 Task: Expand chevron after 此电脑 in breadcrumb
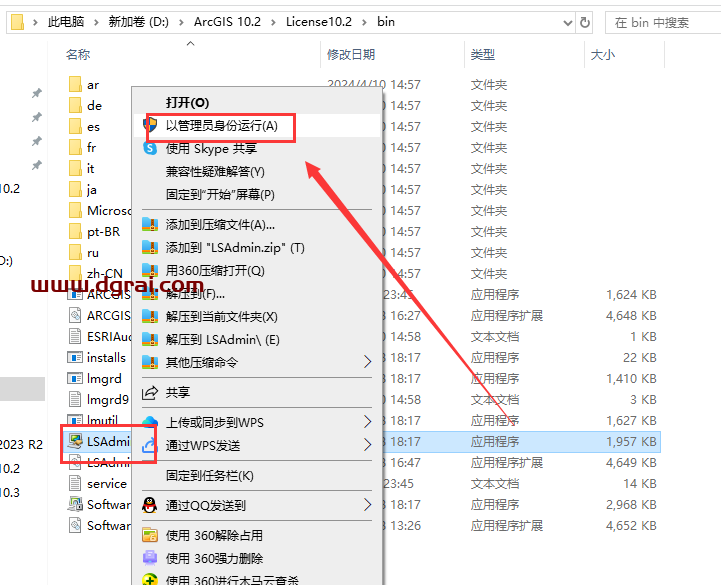[96, 22]
